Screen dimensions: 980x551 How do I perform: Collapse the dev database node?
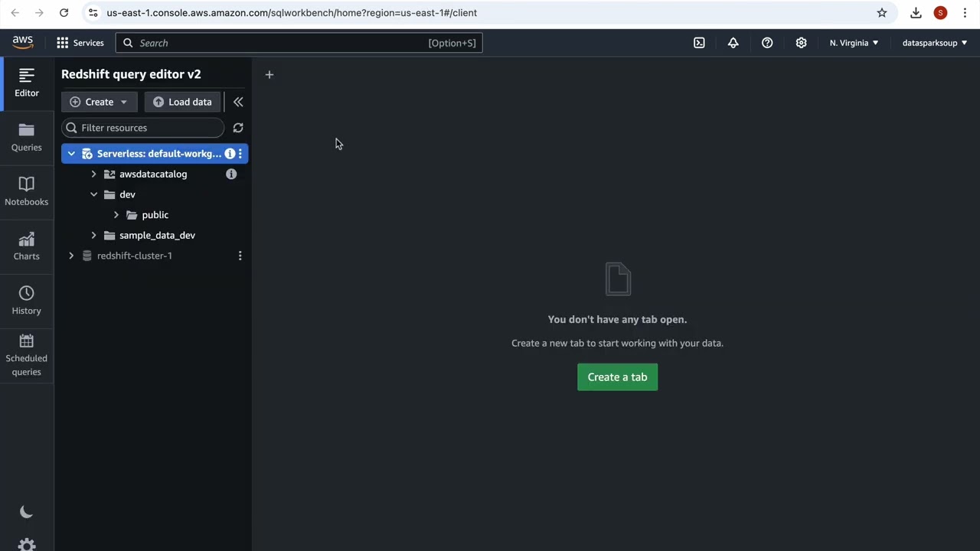[x=93, y=194]
